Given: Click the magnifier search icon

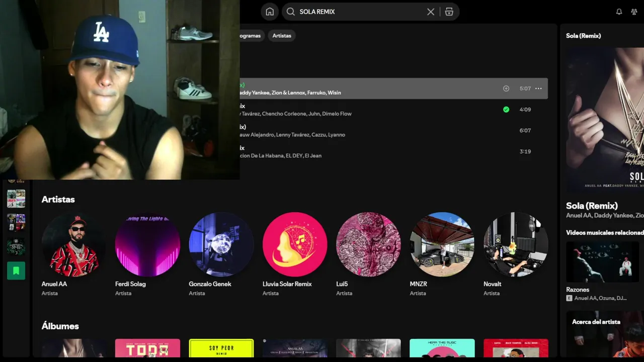Looking at the screenshot, I should (x=290, y=12).
